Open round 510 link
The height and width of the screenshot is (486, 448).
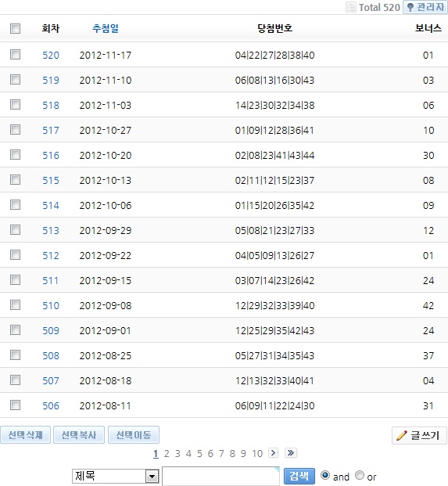51,306
